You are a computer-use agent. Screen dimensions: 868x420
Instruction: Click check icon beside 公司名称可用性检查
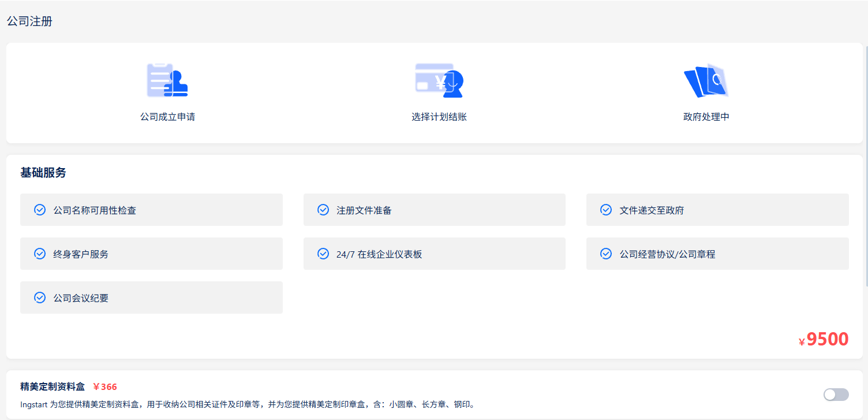pyautogui.click(x=40, y=210)
